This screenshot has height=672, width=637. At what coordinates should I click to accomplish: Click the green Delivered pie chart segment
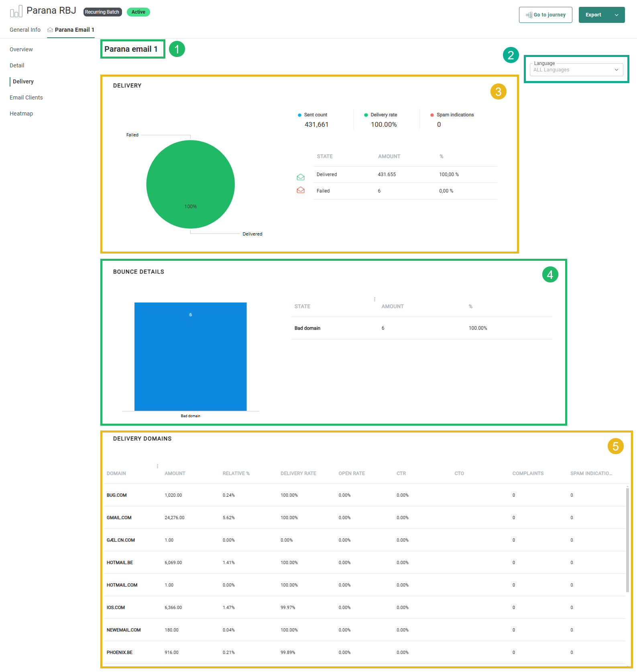coord(190,184)
